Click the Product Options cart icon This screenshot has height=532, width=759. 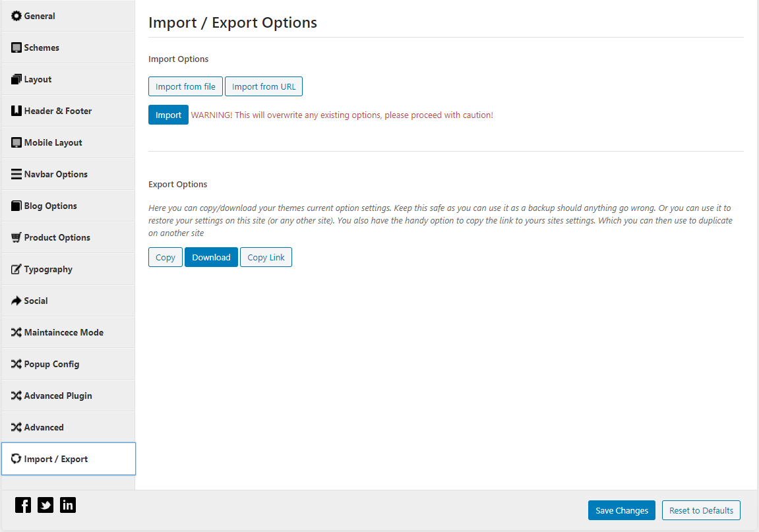(x=16, y=237)
